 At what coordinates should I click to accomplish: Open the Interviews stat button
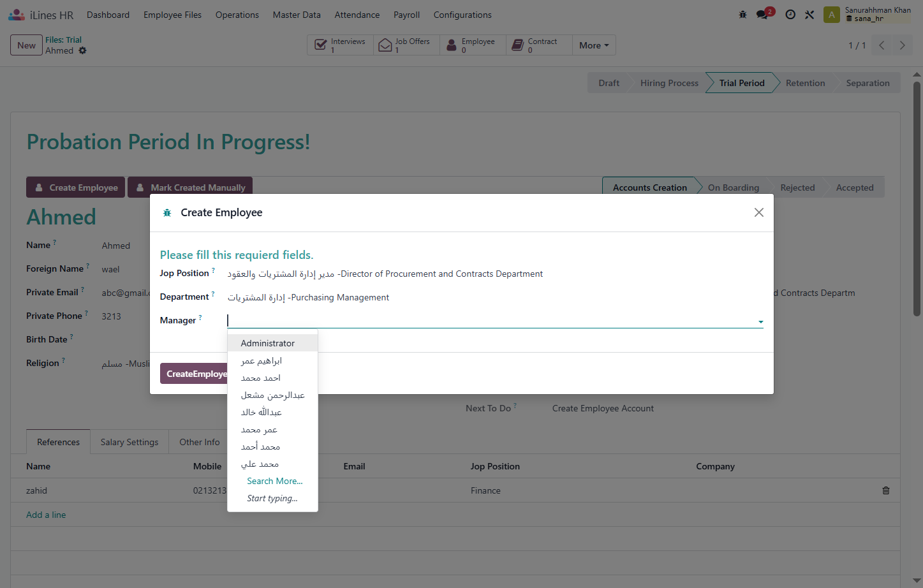pyautogui.click(x=340, y=45)
